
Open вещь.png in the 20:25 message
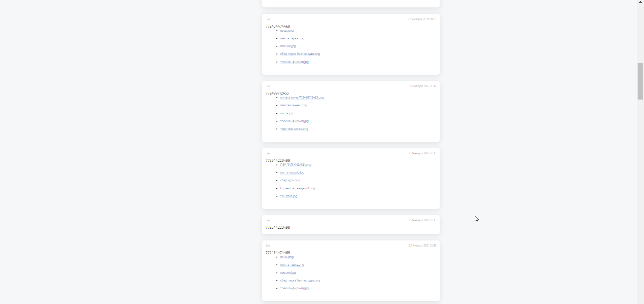[287, 31]
